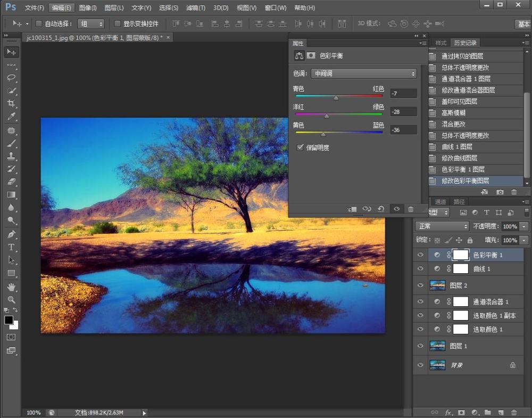Create new snapshot camera icon in History
The width and height of the screenshot is (532, 418).
tap(500, 192)
